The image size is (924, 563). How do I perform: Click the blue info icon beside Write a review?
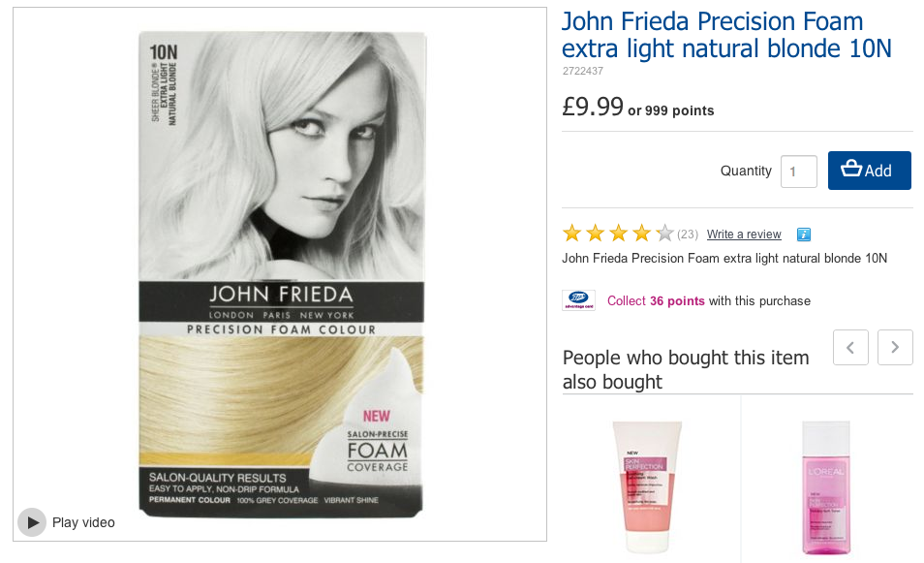804,235
